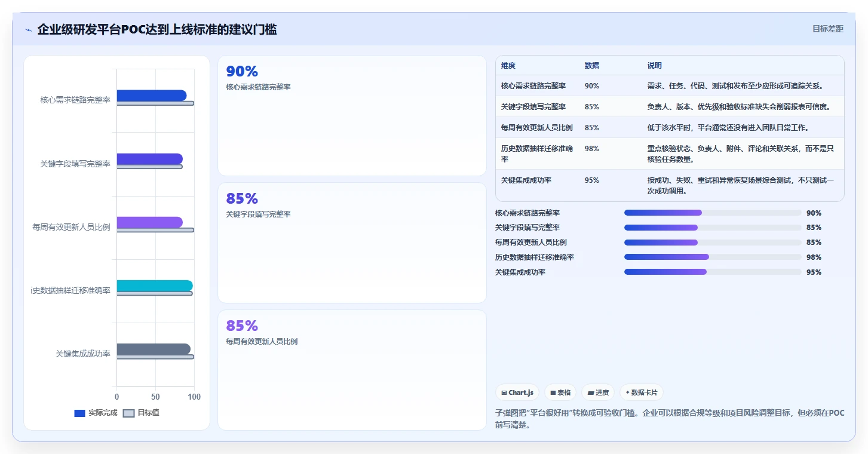Click the small icon before the page title
The width and height of the screenshot is (868, 454).
[x=28, y=30]
